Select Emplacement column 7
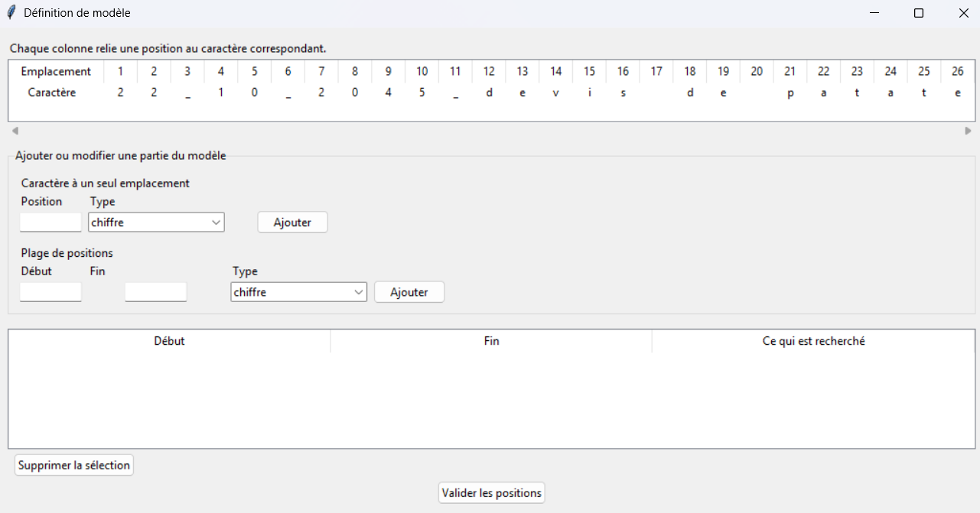980x513 pixels. tap(321, 72)
